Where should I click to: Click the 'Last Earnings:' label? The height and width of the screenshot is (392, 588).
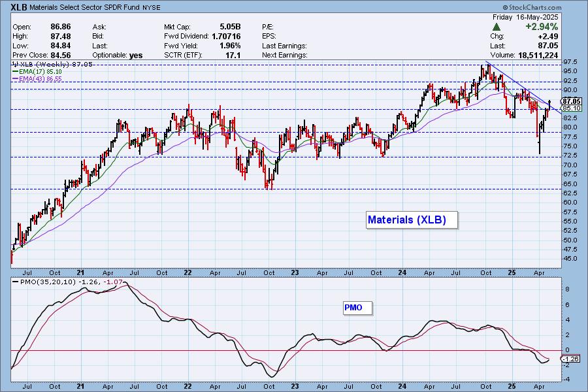click(285, 46)
